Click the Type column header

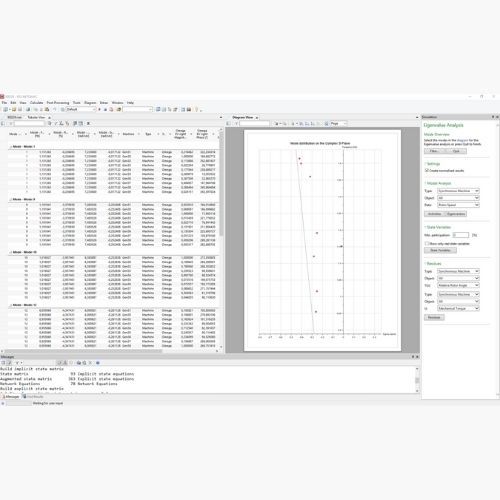click(x=148, y=134)
